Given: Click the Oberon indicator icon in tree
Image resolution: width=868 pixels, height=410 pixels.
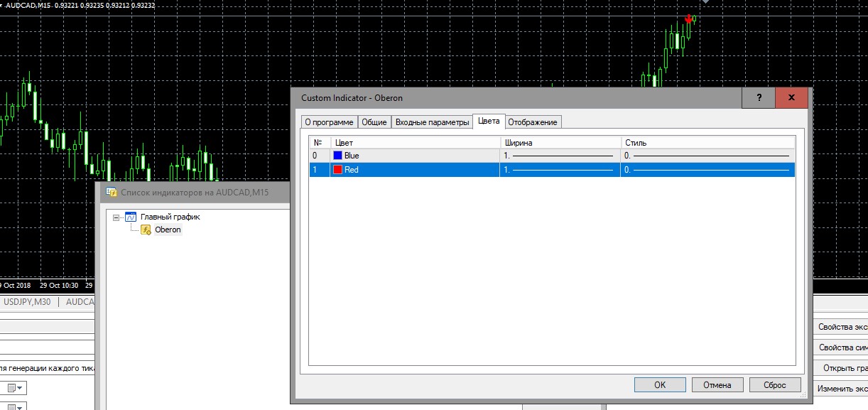Looking at the screenshot, I should (x=146, y=230).
